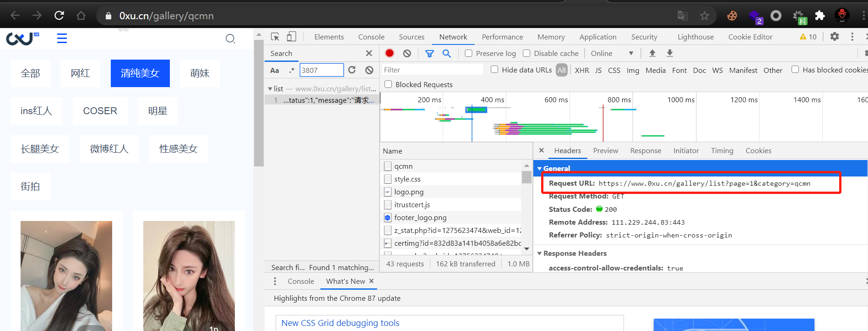Filter requests by XHR type
Screen dimensions: 868x331
(582, 70)
